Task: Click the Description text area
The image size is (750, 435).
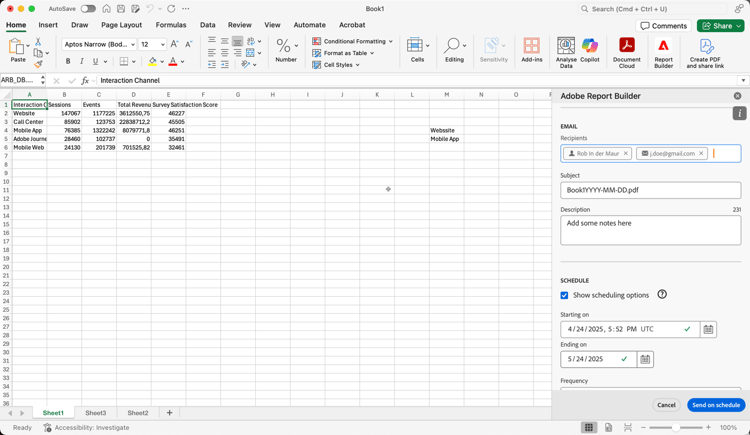Action: pyautogui.click(x=651, y=230)
